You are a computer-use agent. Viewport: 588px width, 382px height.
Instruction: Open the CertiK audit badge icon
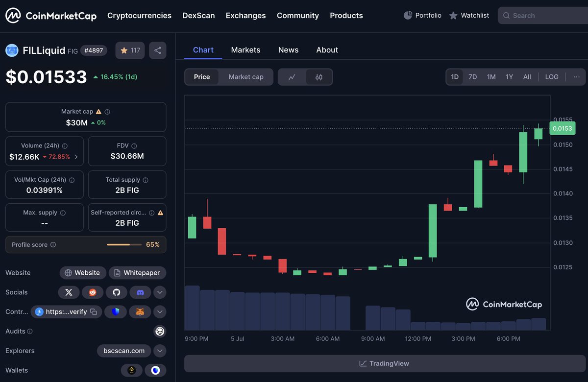pos(160,332)
